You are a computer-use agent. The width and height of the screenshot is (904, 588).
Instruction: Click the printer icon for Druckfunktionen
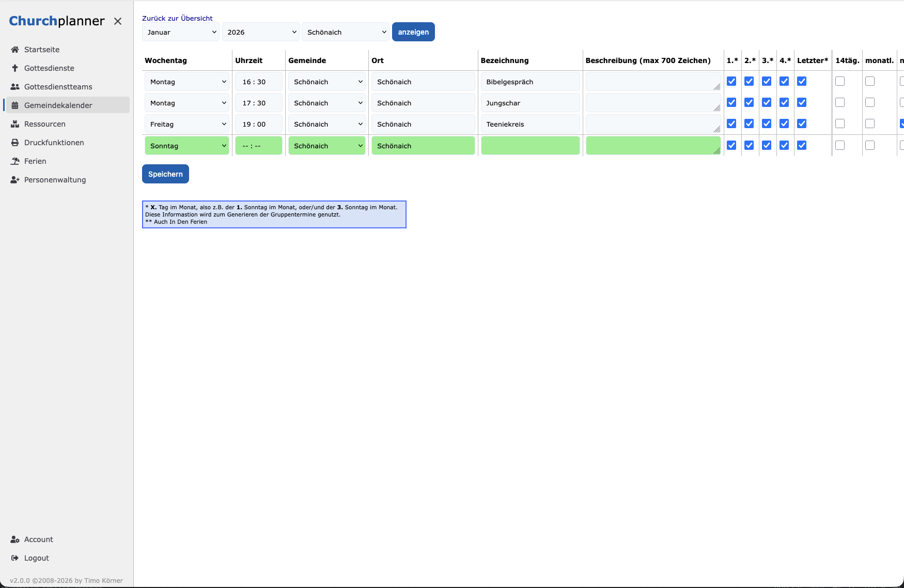point(15,143)
